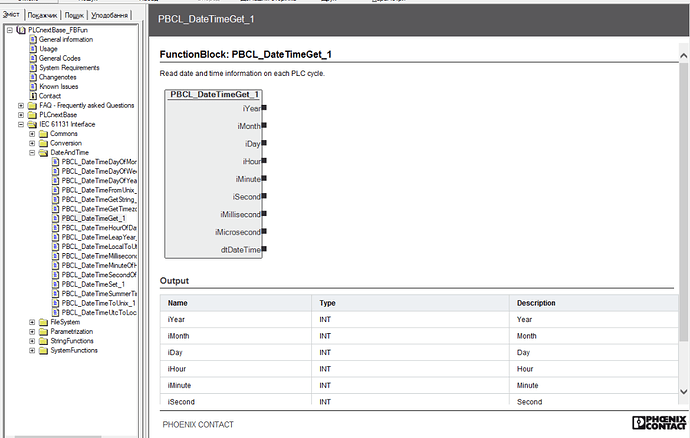Image resolution: width=690 pixels, height=438 pixels.
Task: Collapse the DateAndTime folder node
Action: tap(32, 153)
